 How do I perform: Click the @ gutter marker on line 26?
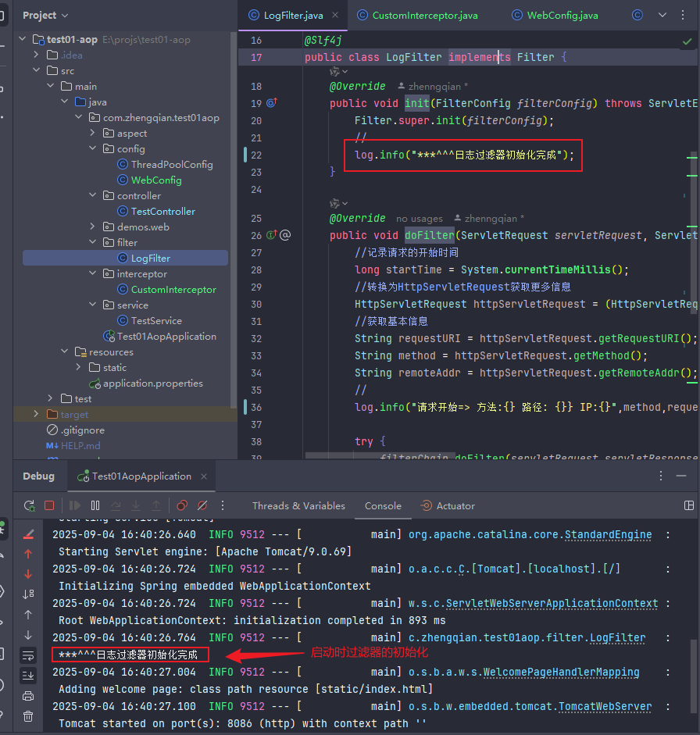tap(285, 235)
